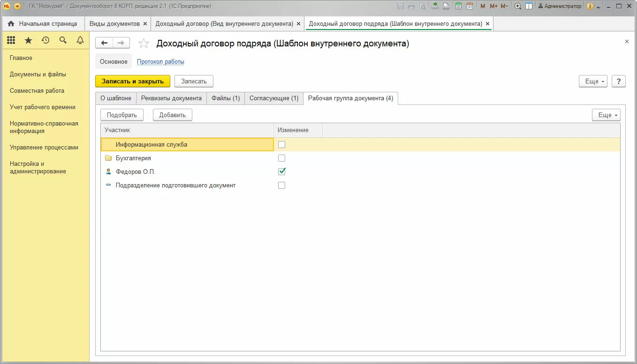Close the Доходный договор (Вид внутреннего документа) tab
Screen dimensions: 637x364
[x=298, y=23]
